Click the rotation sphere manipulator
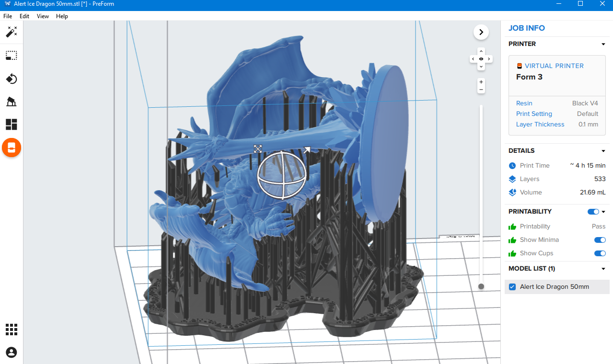 tap(281, 175)
